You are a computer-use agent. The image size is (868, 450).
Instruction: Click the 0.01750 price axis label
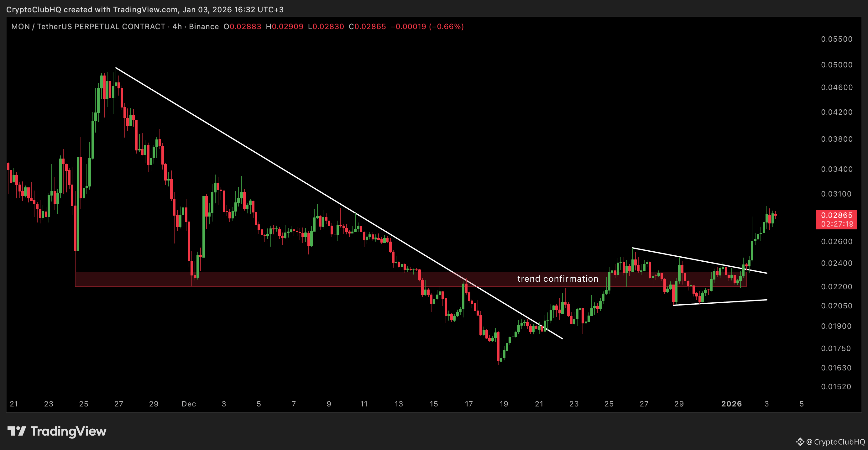click(837, 348)
